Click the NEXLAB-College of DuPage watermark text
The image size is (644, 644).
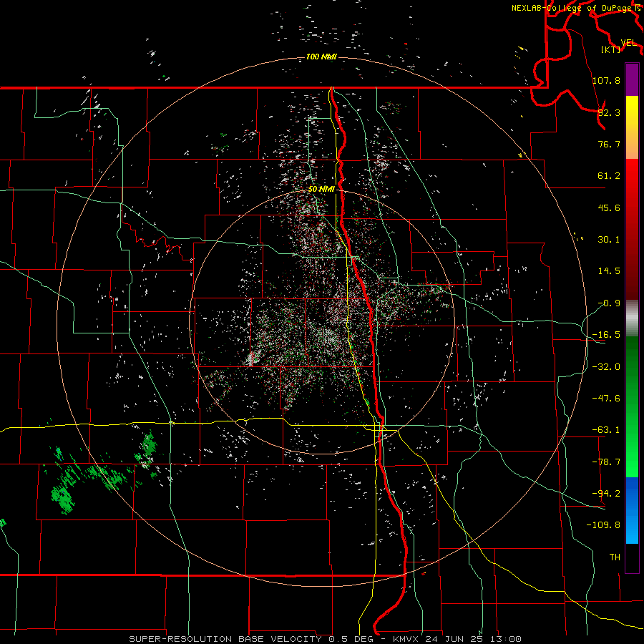pyautogui.click(x=576, y=8)
